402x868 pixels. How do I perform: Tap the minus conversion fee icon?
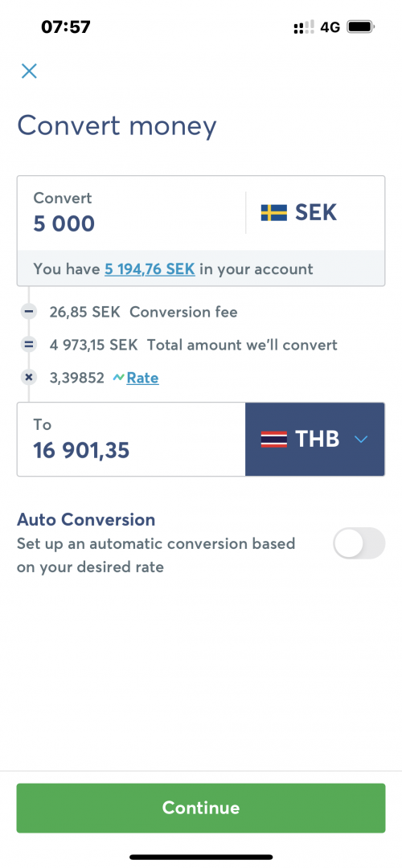tap(29, 312)
